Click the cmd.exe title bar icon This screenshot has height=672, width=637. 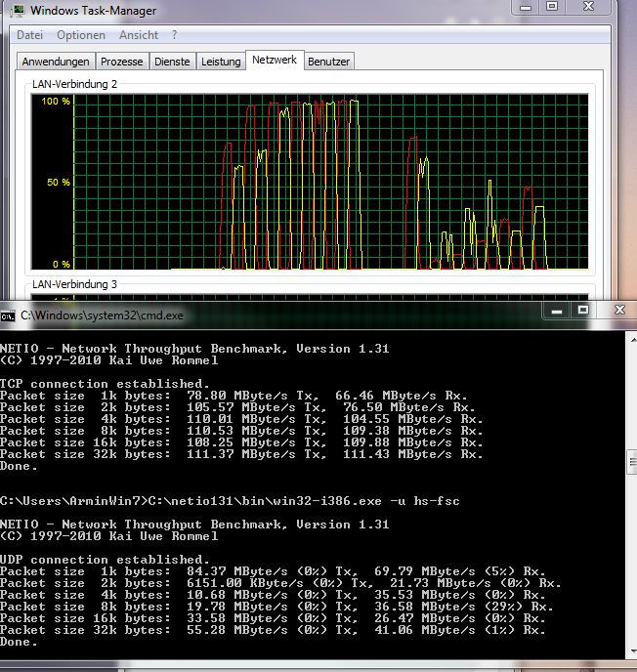tap(8, 316)
